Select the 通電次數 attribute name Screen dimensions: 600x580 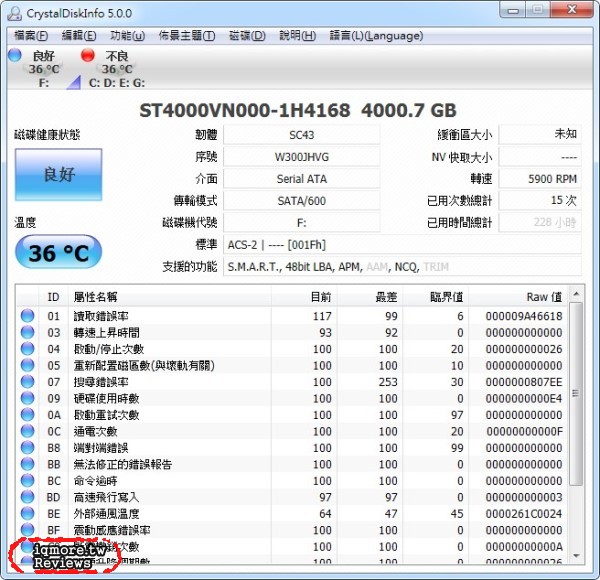click(x=95, y=431)
